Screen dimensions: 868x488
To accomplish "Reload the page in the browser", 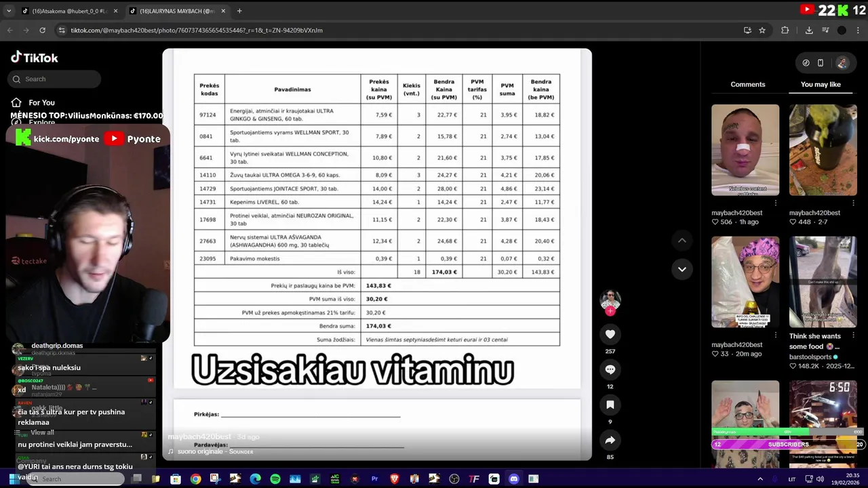I will click(42, 30).
